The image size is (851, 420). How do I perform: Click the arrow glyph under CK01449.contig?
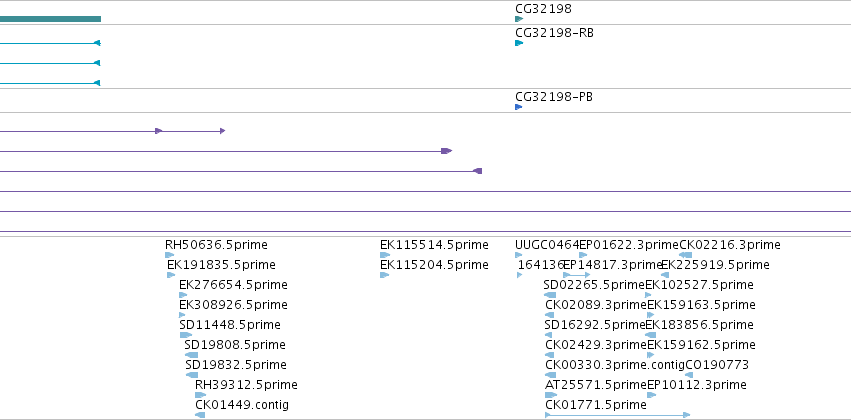200,415
